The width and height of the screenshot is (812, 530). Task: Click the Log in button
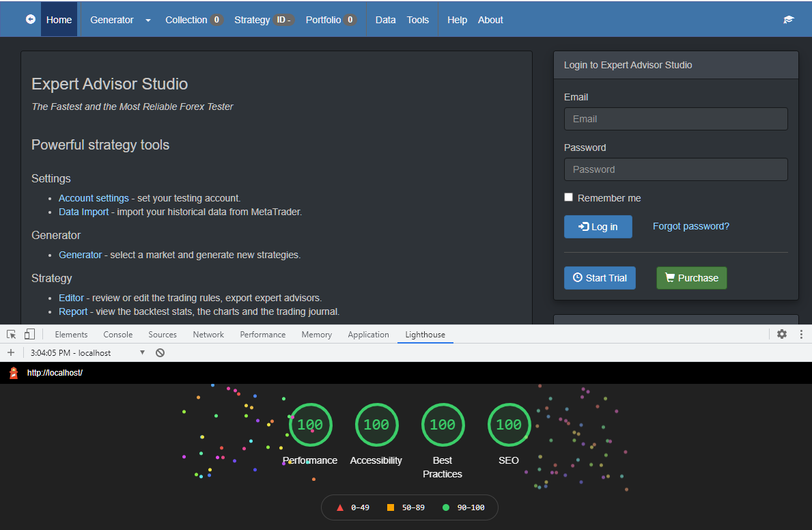click(x=598, y=226)
